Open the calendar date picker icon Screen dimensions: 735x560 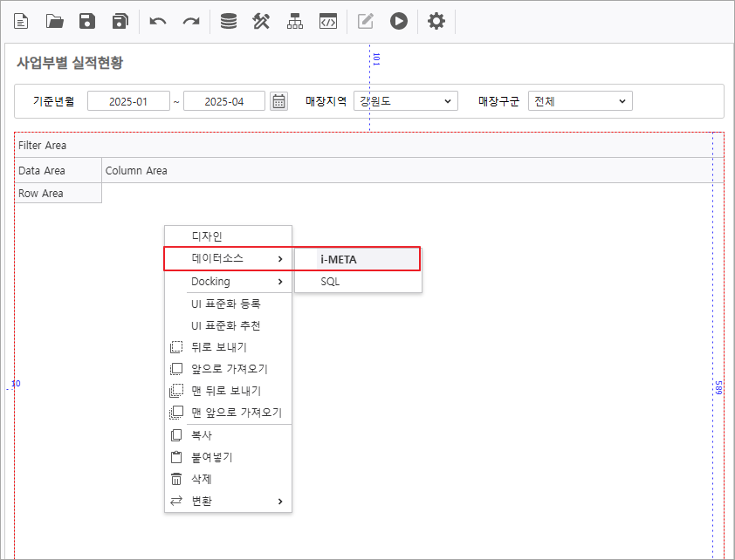coord(278,101)
